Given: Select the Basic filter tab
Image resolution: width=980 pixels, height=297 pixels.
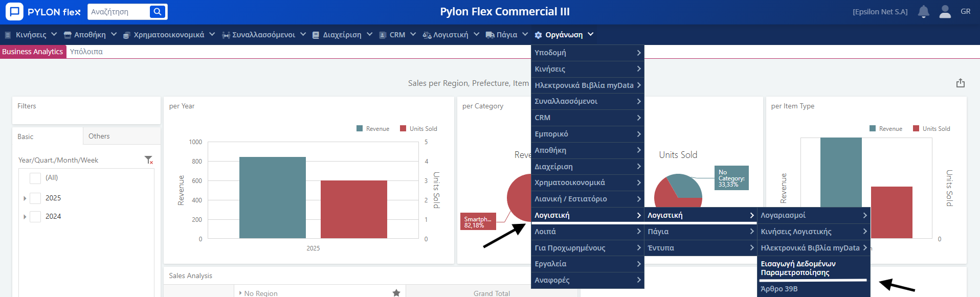Looking at the screenshot, I should pyautogui.click(x=48, y=136).
